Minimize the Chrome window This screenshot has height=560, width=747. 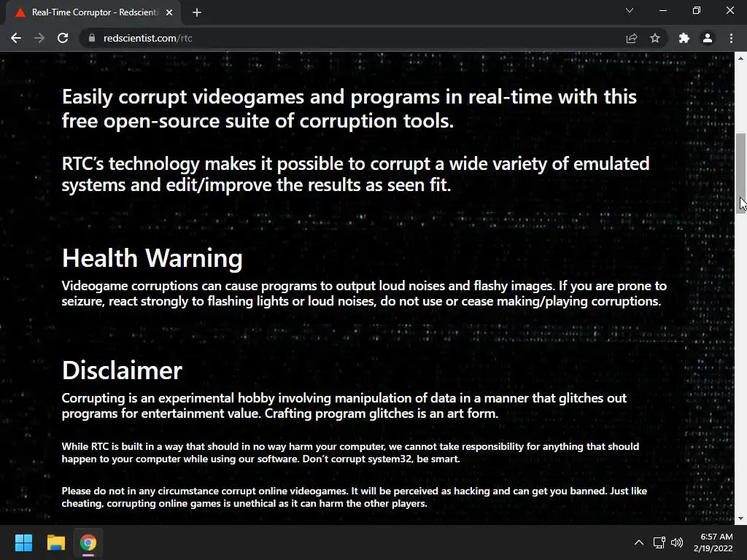(x=663, y=10)
